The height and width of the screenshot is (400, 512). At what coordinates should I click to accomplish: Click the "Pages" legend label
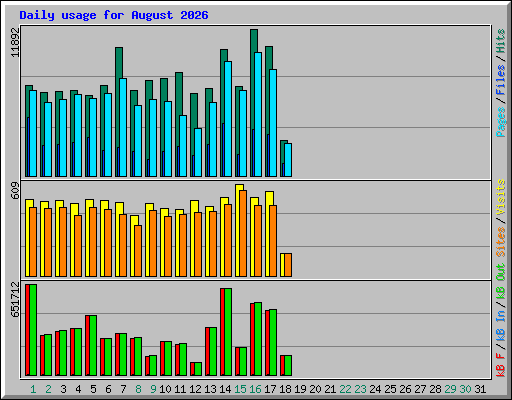[x=501, y=122]
